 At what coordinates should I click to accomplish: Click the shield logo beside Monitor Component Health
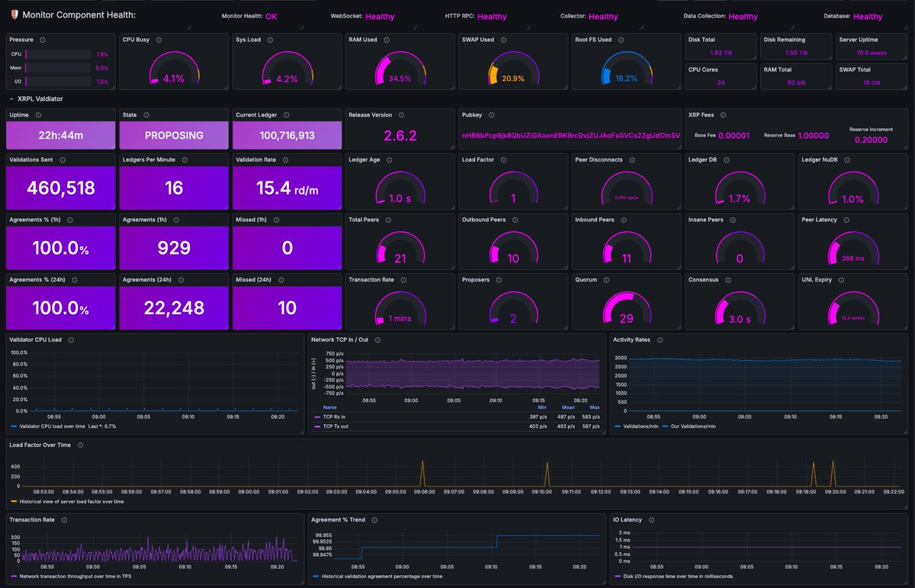point(14,15)
